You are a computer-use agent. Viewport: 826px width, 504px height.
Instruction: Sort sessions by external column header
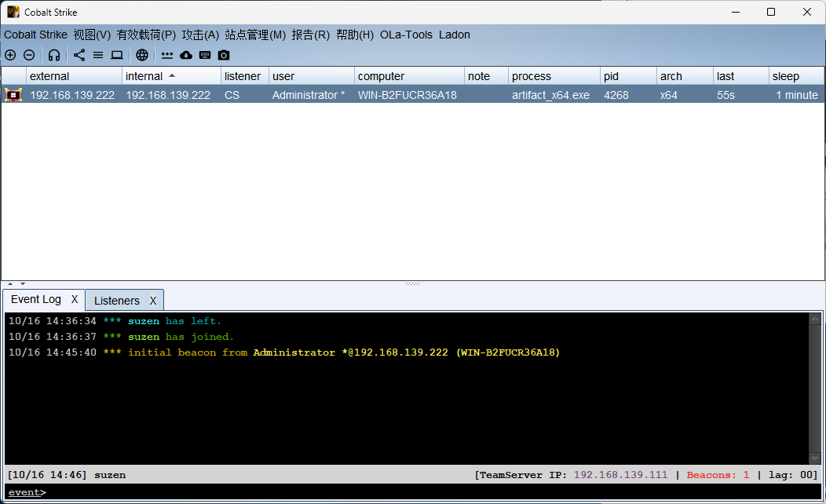pos(75,76)
